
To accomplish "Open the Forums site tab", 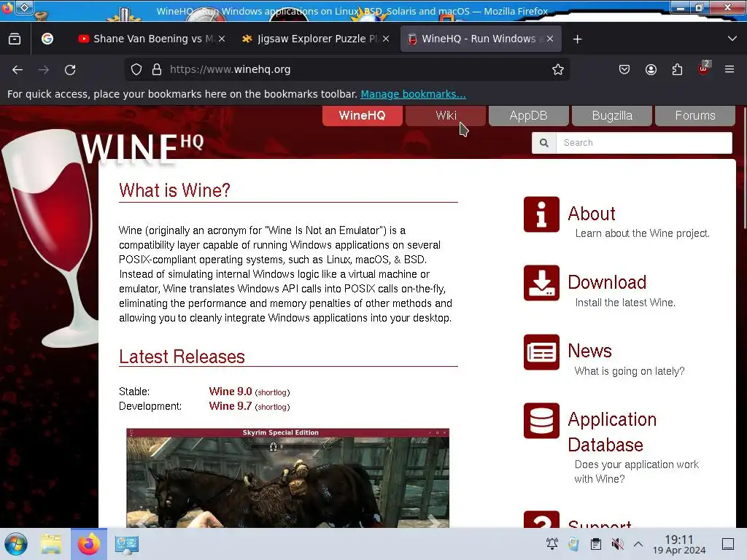I will (695, 116).
